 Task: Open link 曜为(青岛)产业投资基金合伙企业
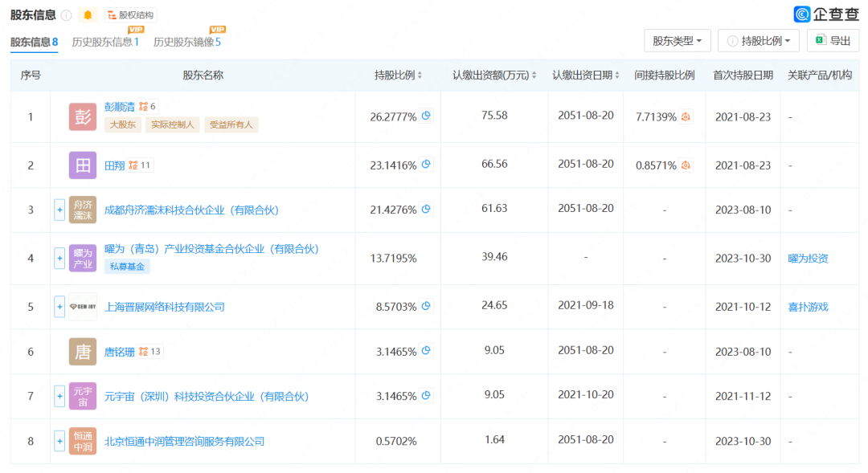[x=211, y=249]
